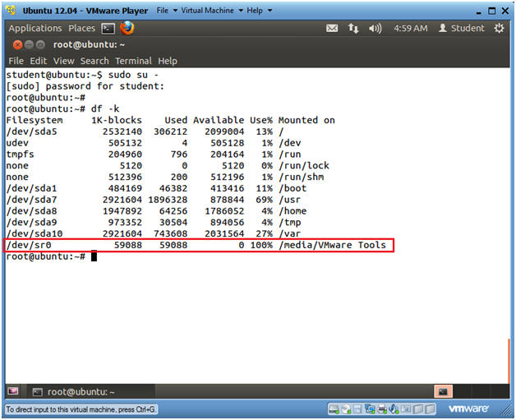Minimize the root@ubuntu terminal window
This screenshot has width=516, height=420.
29,44
